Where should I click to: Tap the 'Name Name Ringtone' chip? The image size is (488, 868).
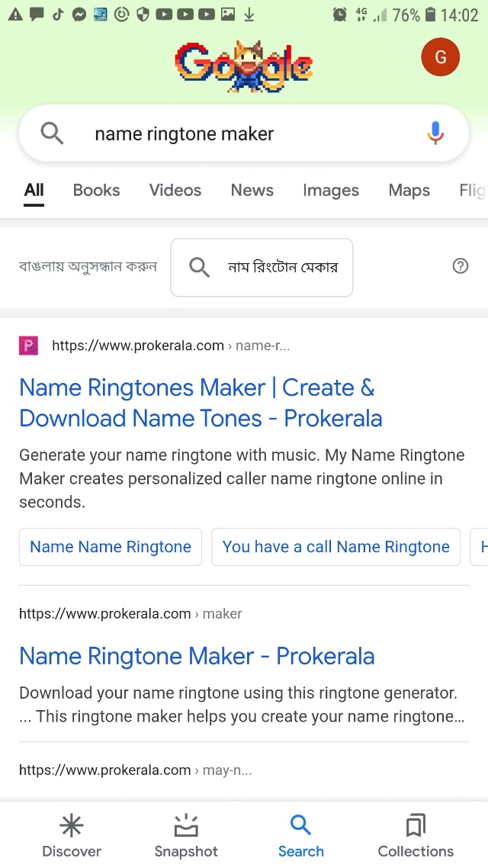click(111, 547)
